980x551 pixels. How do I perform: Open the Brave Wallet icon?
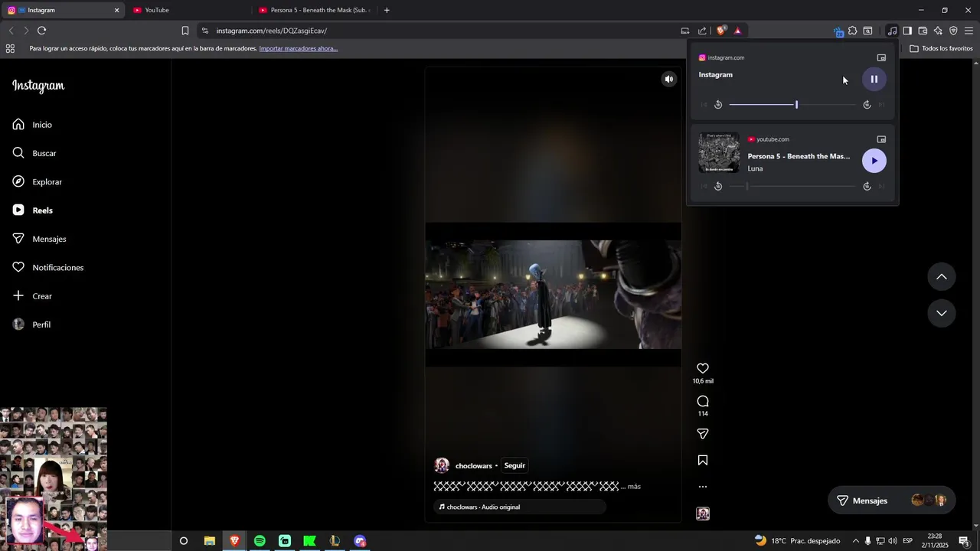pos(923,31)
